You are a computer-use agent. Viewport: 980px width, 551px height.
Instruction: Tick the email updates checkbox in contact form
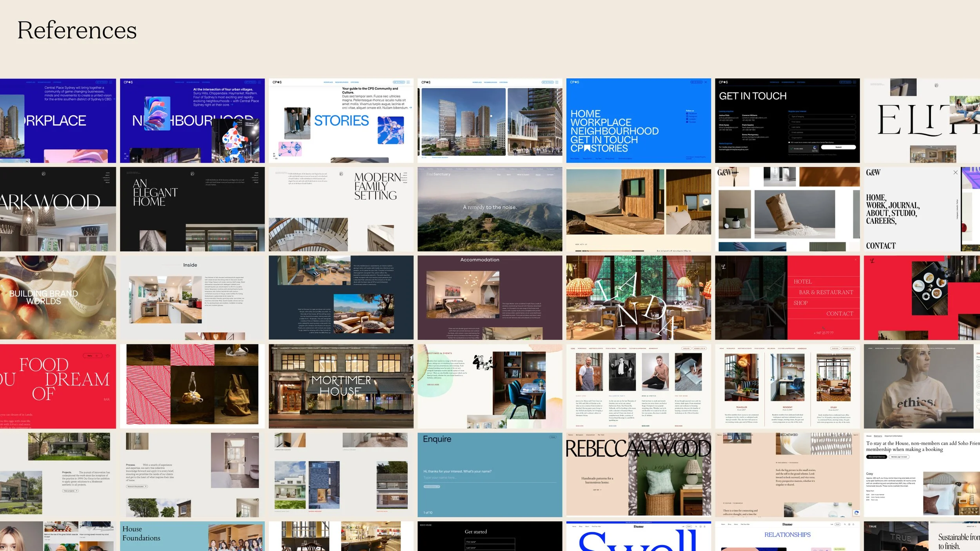(789, 142)
